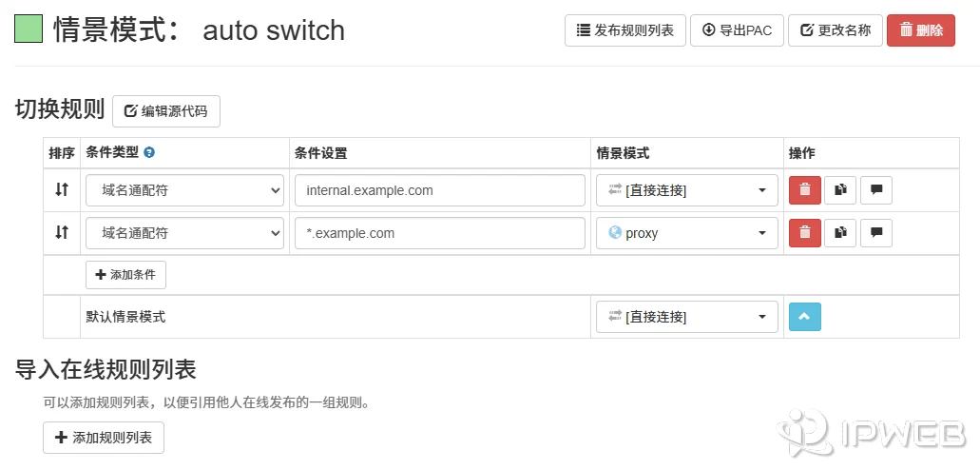The height and width of the screenshot is (470, 980).
Task: Click the 切换规则 heading
Action: pyautogui.click(x=59, y=109)
